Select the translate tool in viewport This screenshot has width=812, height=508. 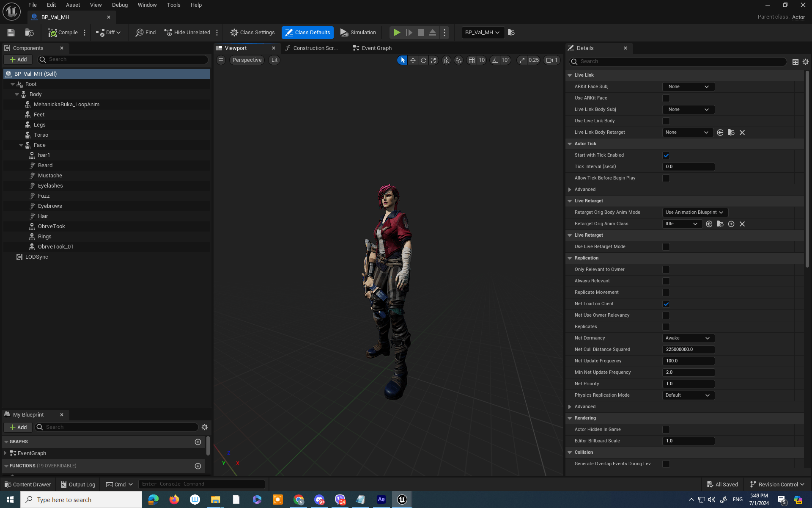(413, 60)
